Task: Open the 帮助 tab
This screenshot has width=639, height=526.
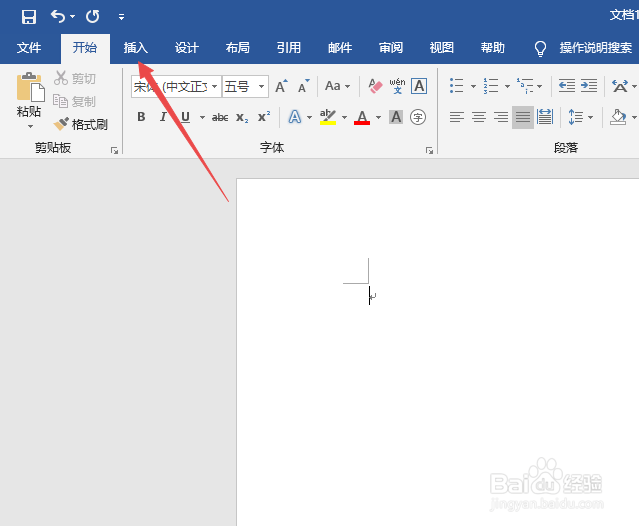Action: [x=493, y=48]
